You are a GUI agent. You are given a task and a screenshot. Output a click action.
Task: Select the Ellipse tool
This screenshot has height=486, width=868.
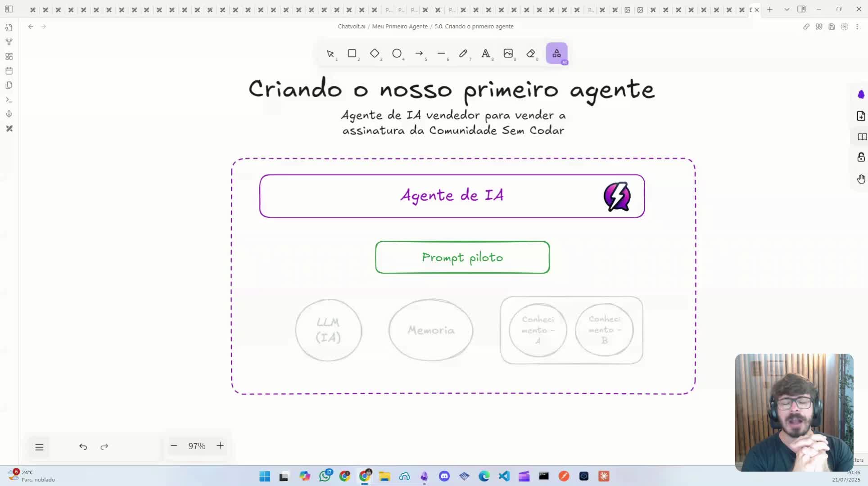click(398, 54)
